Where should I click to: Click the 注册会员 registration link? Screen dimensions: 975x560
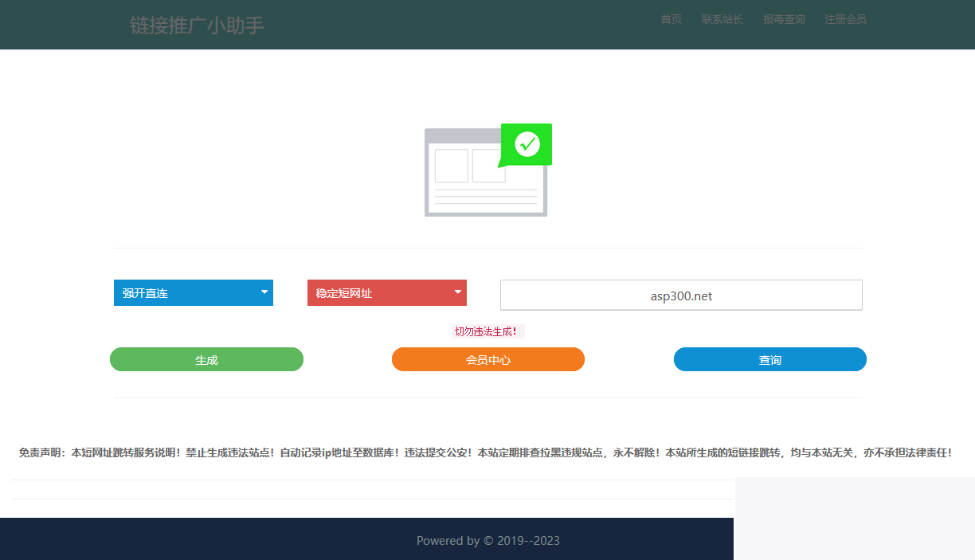tap(845, 19)
